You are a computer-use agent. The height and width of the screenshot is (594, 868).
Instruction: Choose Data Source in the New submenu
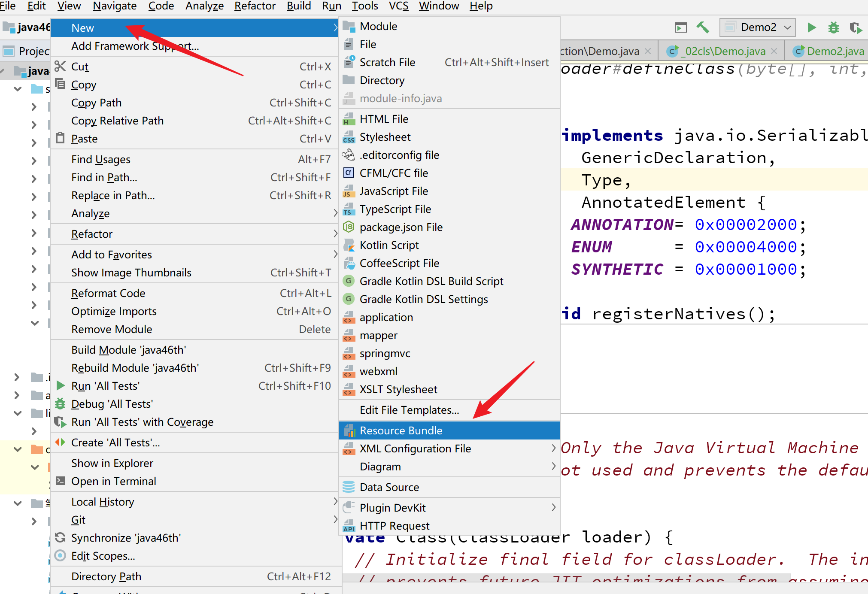point(389,487)
